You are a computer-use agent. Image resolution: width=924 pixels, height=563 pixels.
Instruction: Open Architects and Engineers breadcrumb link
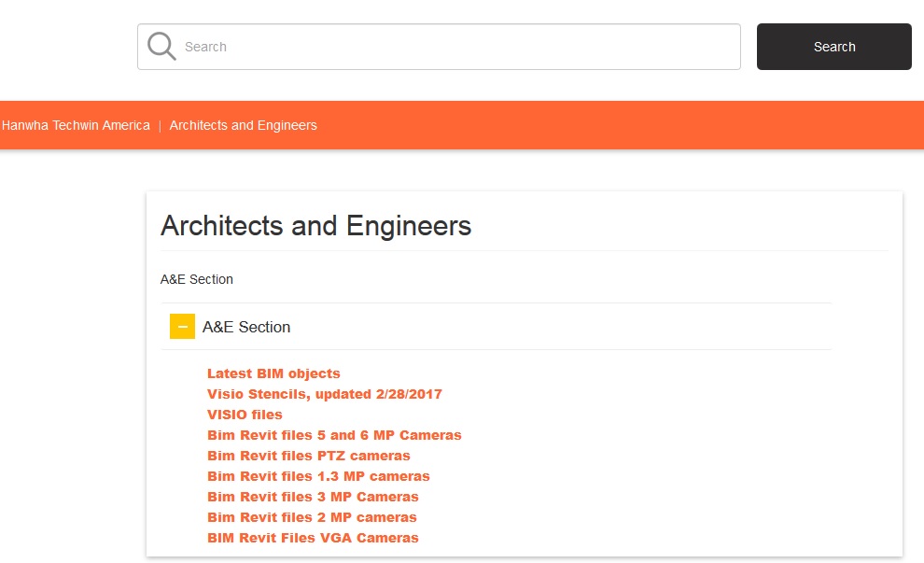click(243, 125)
